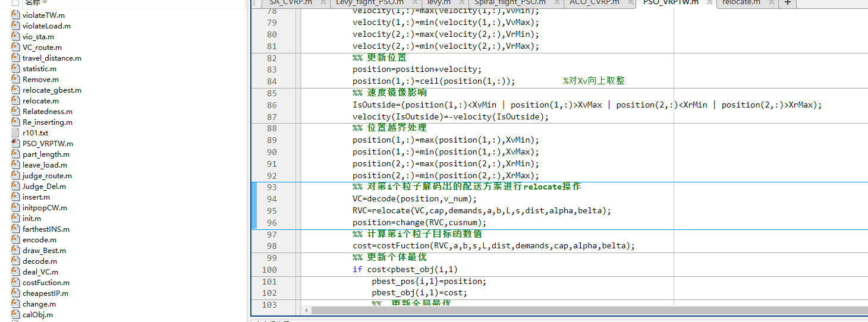
Task: Open the 名称 column sort dropdown arrow
Action: coord(45,3)
